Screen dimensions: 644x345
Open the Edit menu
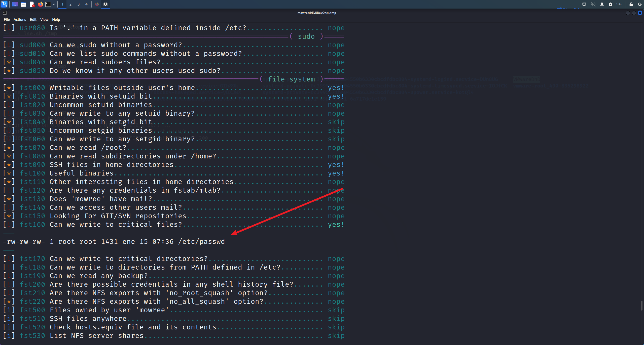[33, 20]
